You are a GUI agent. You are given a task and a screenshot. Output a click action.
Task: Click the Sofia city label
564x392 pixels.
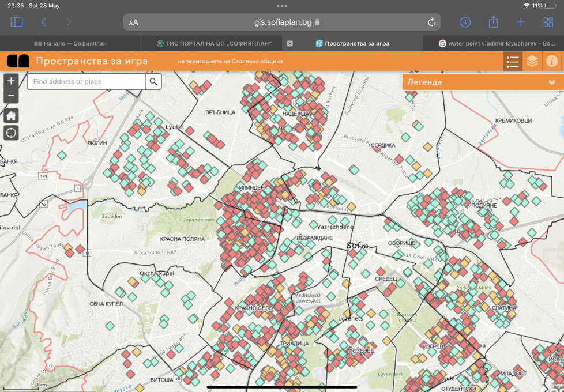pyautogui.click(x=357, y=246)
